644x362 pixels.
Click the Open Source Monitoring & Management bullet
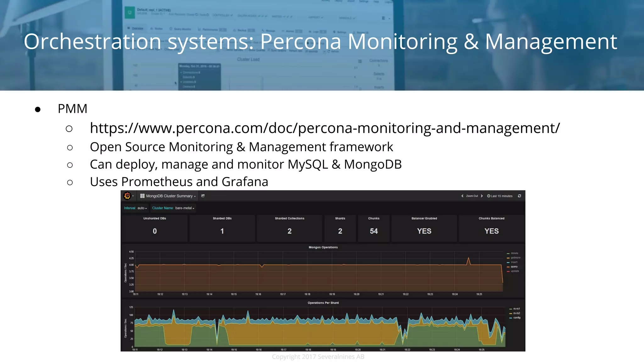241,147
